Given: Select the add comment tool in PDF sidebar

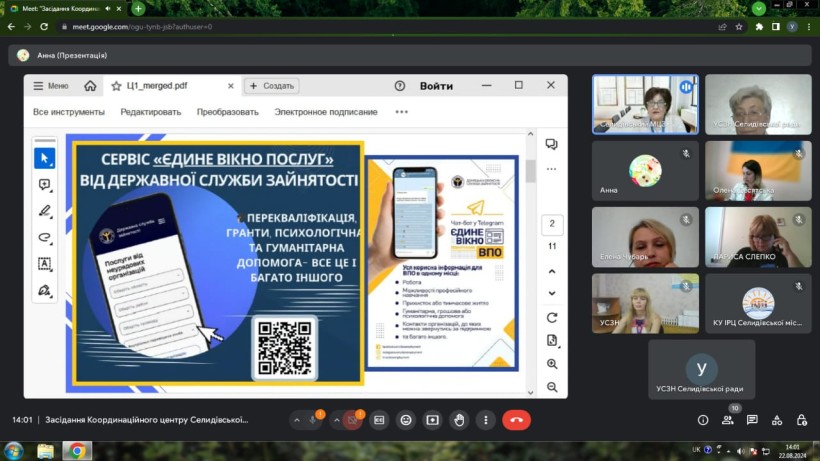Looking at the screenshot, I should tap(44, 185).
